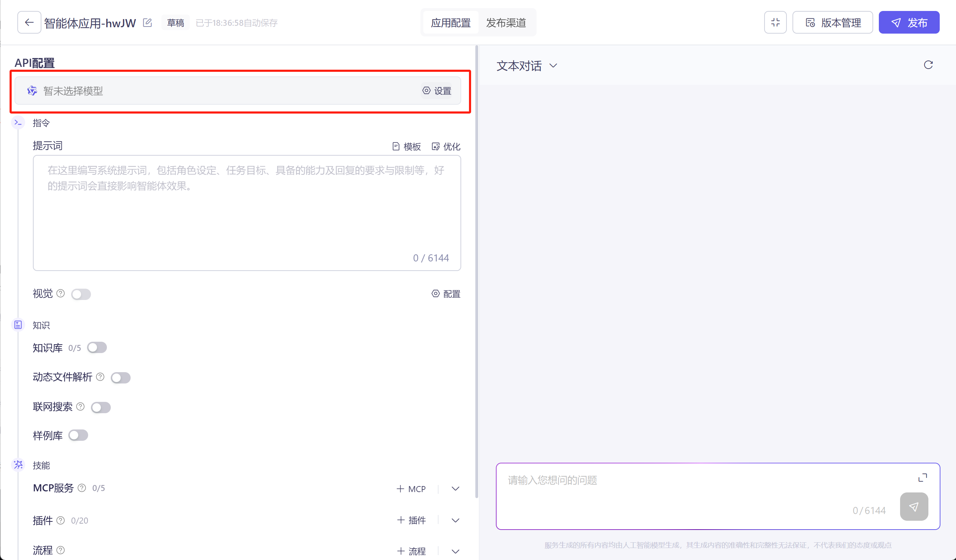Show help for 流程
This screenshot has height=560, width=956.
[60, 550]
